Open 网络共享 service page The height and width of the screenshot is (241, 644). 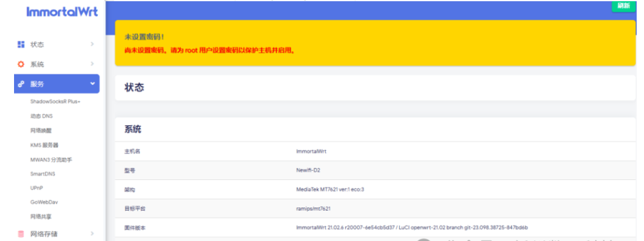coord(41,217)
